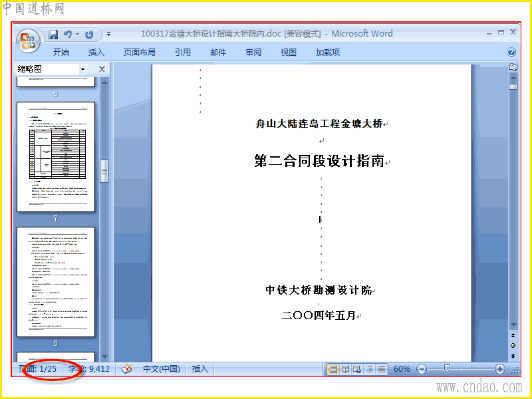Open the Word Help question mark icon
The width and height of the screenshot is (532, 399).
(x=511, y=52)
